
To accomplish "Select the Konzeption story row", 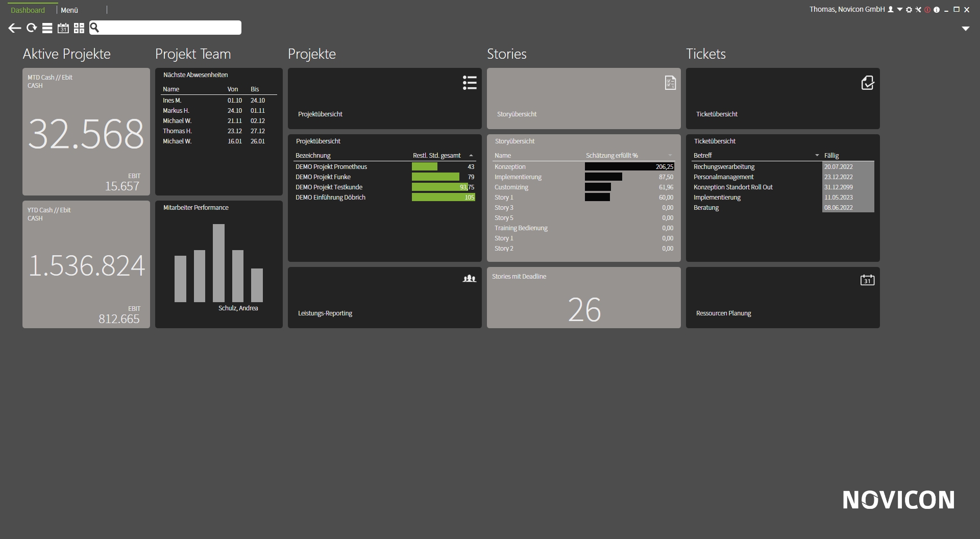I will pyautogui.click(x=584, y=167).
